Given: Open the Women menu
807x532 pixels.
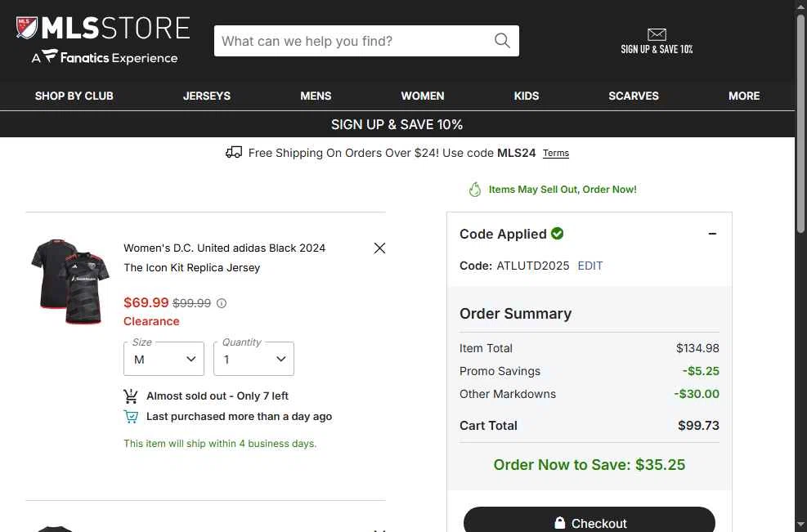Looking at the screenshot, I should (x=423, y=96).
